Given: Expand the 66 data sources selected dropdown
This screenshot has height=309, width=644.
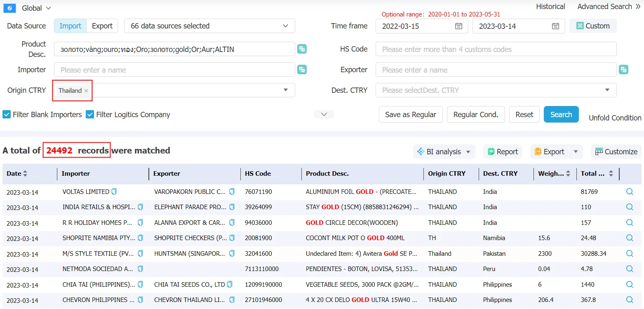Looking at the screenshot, I should tap(209, 26).
